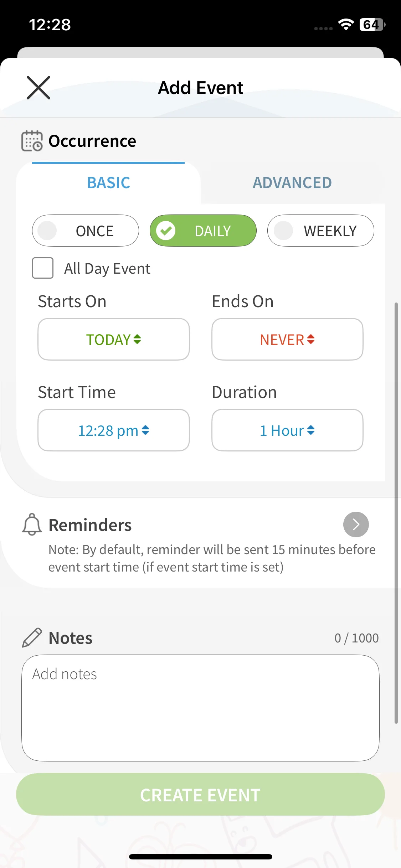Tap the Notes pencil icon
This screenshot has width=401, height=868.
pyautogui.click(x=32, y=637)
